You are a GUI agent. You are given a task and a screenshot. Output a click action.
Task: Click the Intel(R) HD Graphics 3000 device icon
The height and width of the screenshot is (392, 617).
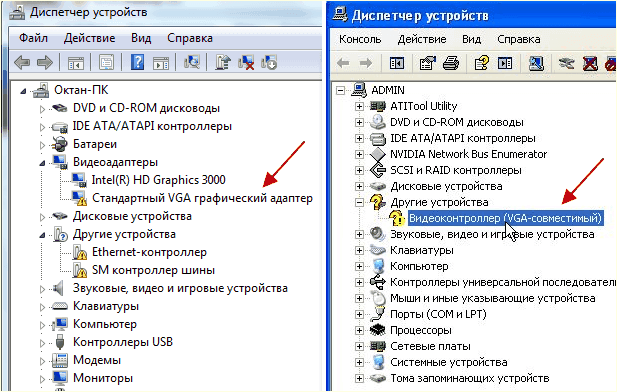click(79, 180)
